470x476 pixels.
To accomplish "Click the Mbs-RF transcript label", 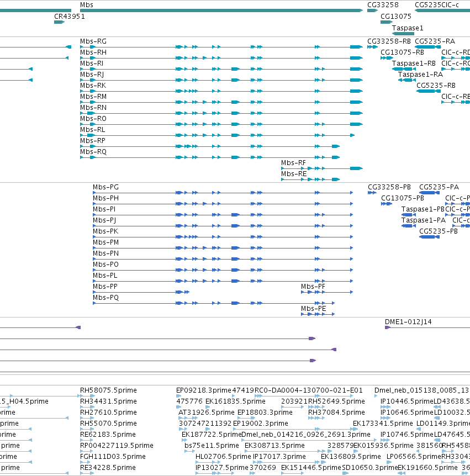I will pyautogui.click(x=294, y=163).
